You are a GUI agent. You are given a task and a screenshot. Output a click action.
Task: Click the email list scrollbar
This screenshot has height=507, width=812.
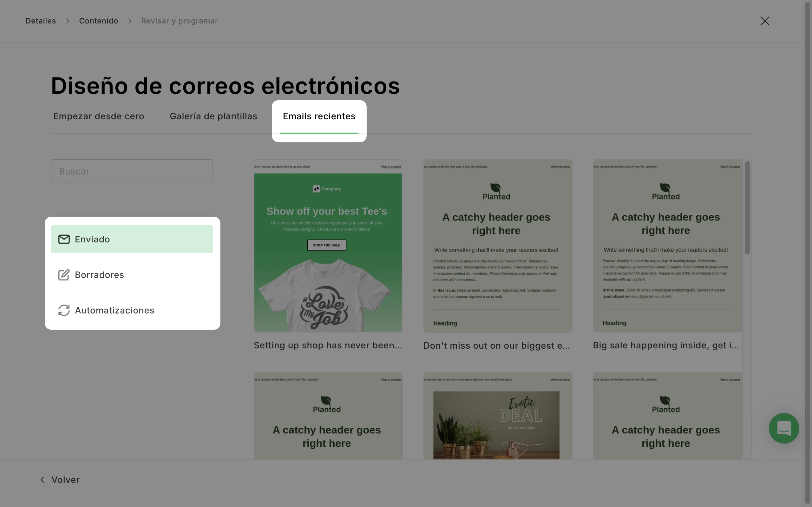click(x=747, y=208)
